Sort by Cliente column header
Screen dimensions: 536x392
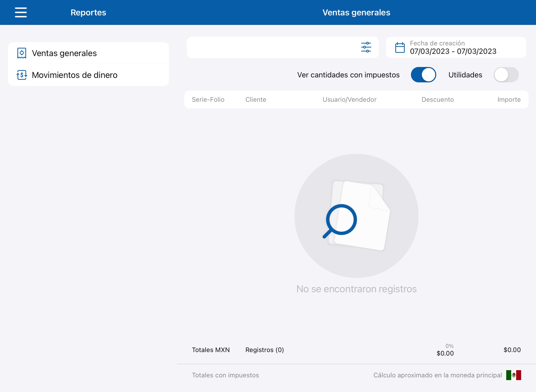click(256, 99)
